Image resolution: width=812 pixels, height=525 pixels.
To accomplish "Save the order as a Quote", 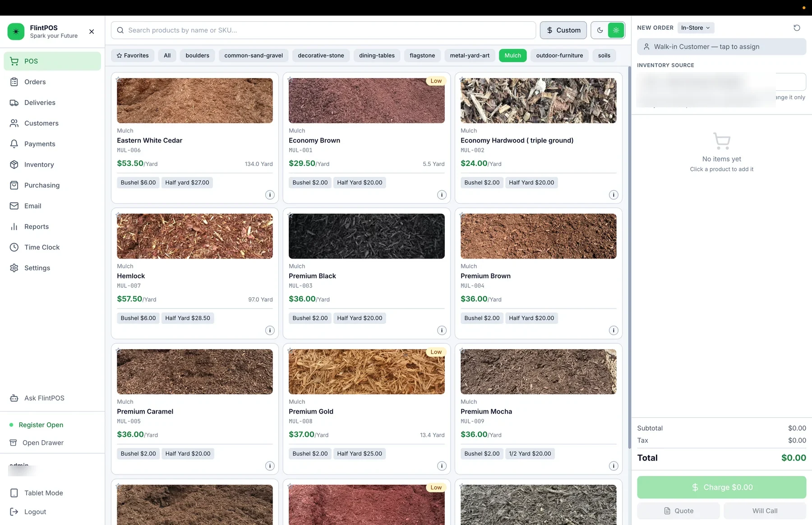I will coord(678,511).
